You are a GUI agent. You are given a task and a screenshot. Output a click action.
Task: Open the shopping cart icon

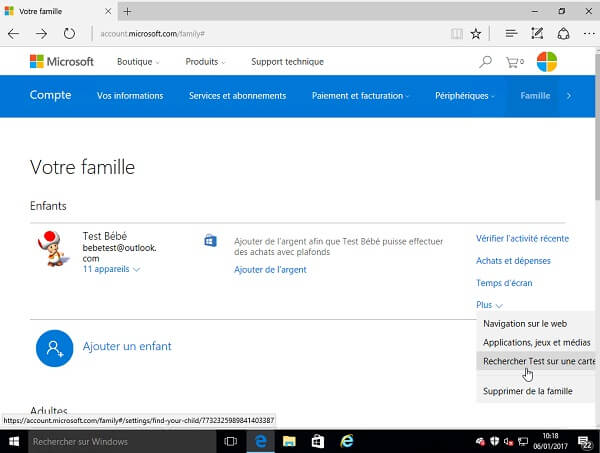(x=514, y=62)
